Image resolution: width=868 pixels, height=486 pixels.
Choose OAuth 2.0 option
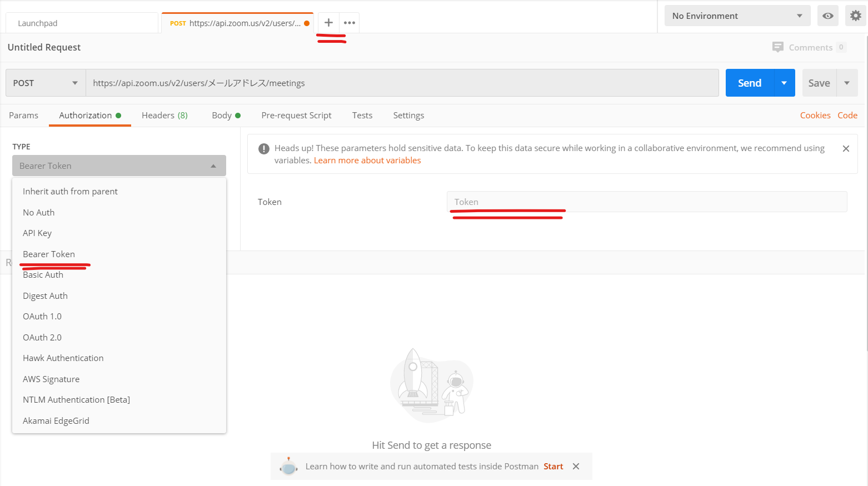[119, 337]
